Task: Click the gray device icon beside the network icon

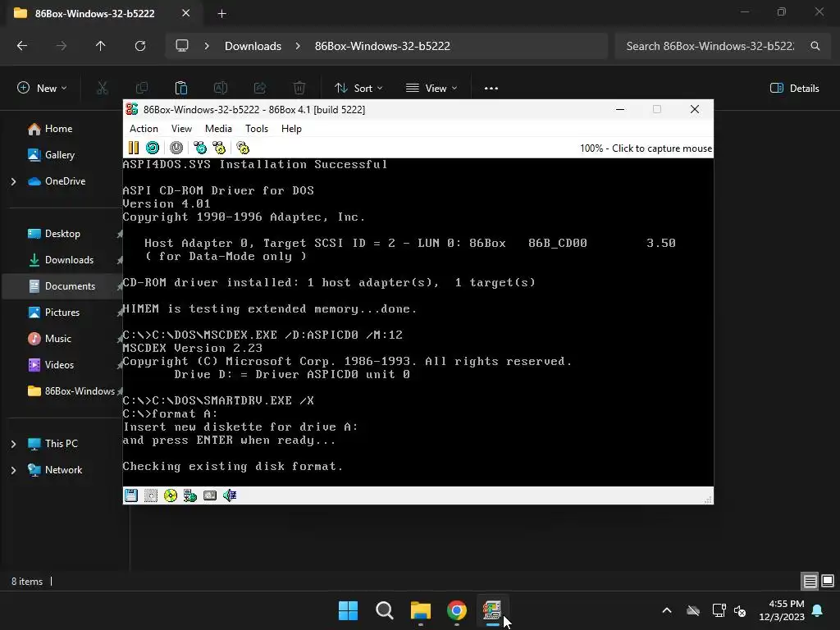Action: tap(210, 495)
